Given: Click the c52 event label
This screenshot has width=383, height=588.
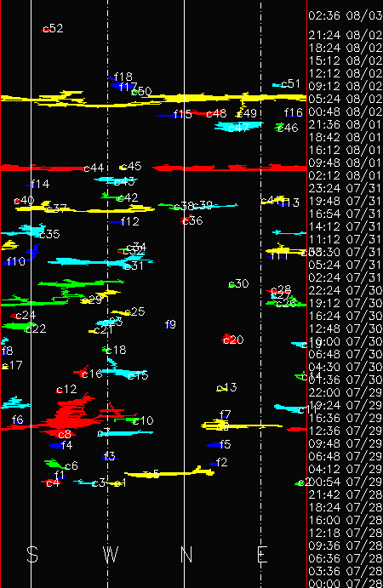Looking at the screenshot, I should click(53, 28).
